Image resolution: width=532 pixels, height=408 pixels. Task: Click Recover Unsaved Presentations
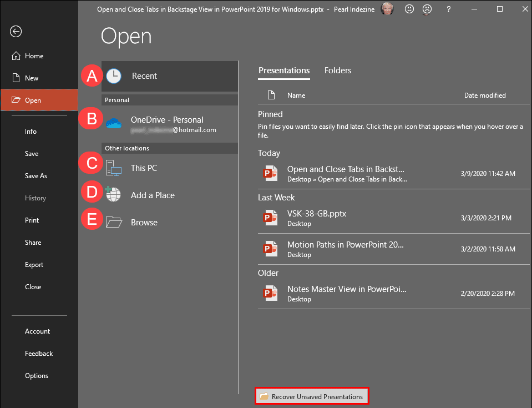pyautogui.click(x=312, y=396)
